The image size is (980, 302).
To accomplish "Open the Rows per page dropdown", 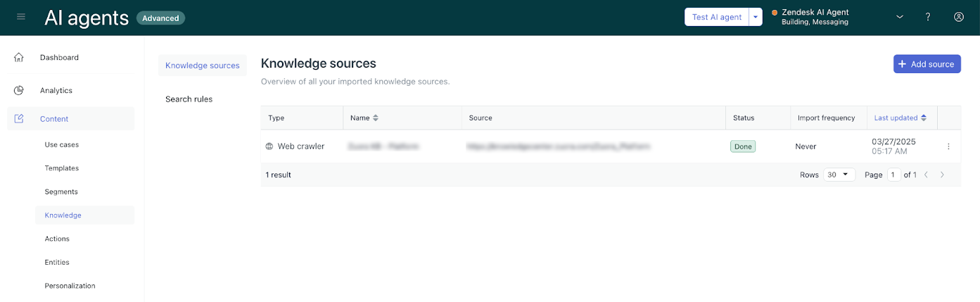I will (x=839, y=175).
